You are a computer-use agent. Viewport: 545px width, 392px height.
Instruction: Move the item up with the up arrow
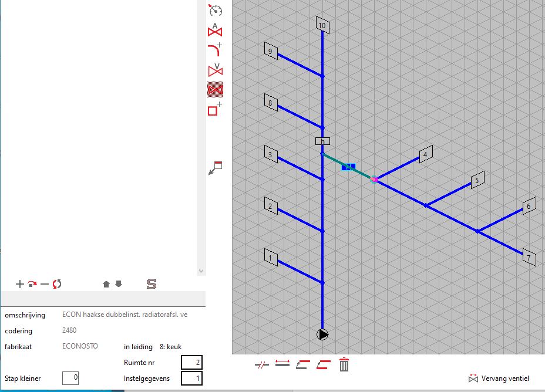point(106,284)
